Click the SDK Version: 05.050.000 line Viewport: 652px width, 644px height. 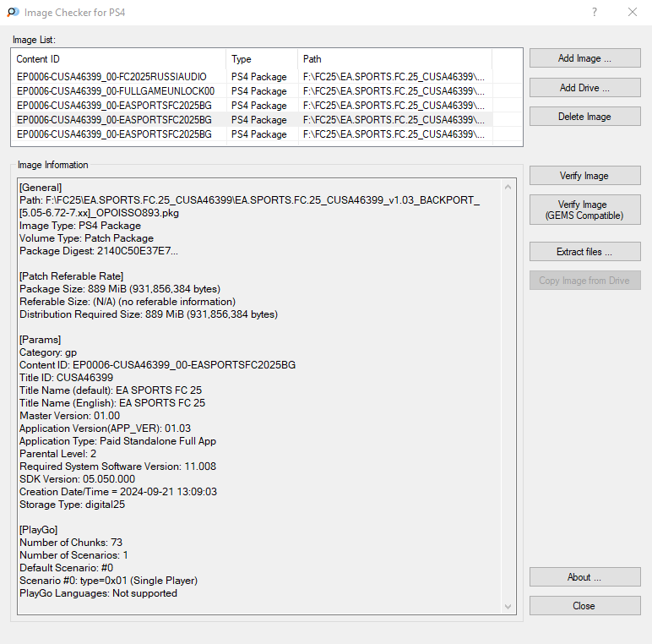click(x=78, y=479)
